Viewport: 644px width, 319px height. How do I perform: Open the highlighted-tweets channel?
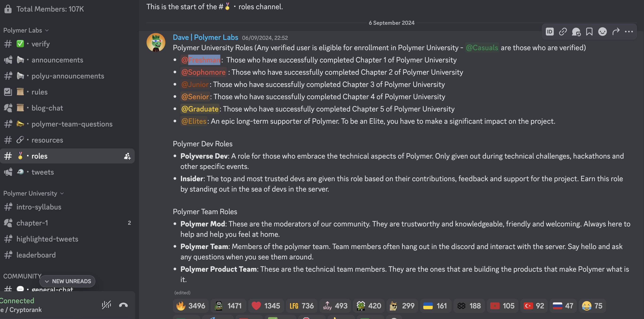pyautogui.click(x=67, y=239)
